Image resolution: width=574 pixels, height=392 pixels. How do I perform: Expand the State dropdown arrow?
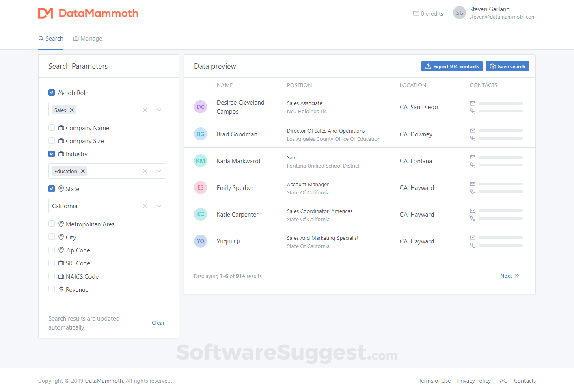pyautogui.click(x=159, y=206)
